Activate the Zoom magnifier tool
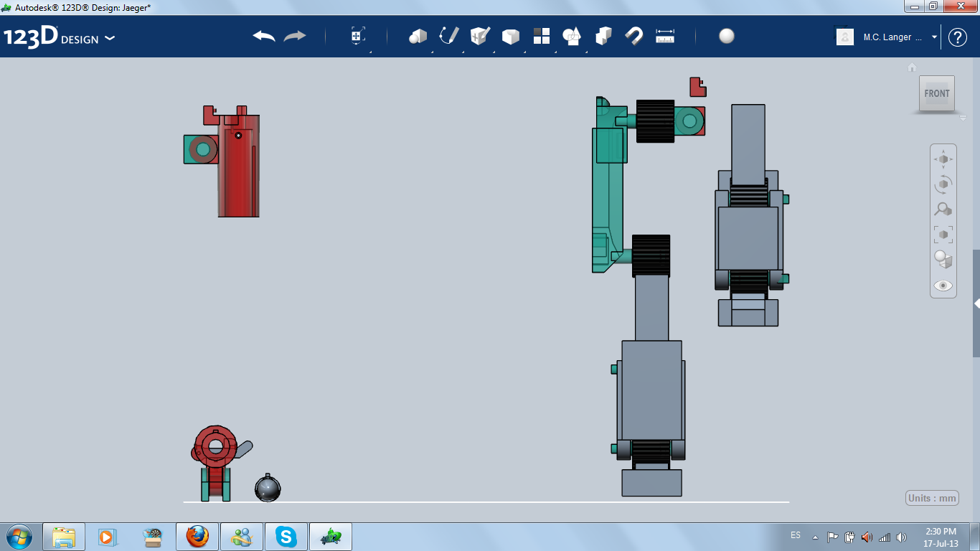Viewport: 980px width, 551px height. [x=943, y=209]
